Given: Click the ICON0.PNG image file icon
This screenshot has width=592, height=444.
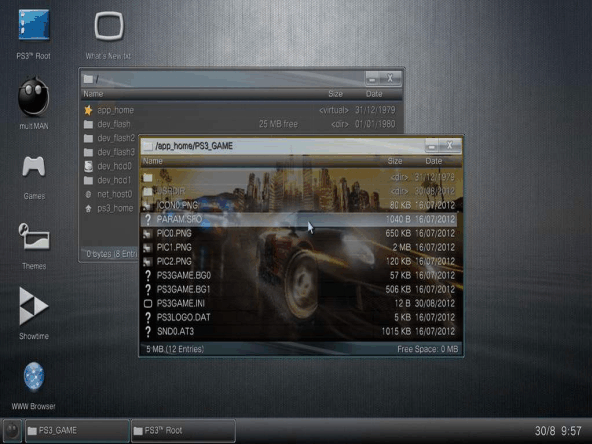Looking at the screenshot, I should pos(147,205).
